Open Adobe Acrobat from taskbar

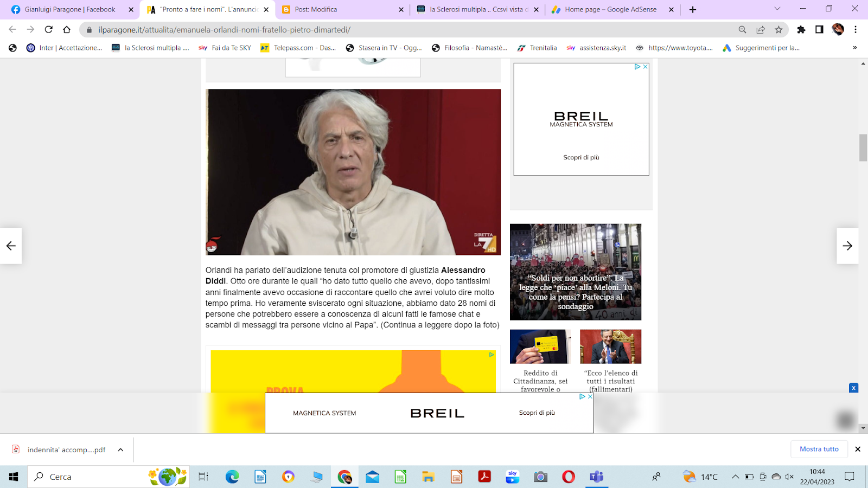click(x=484, y=477)
